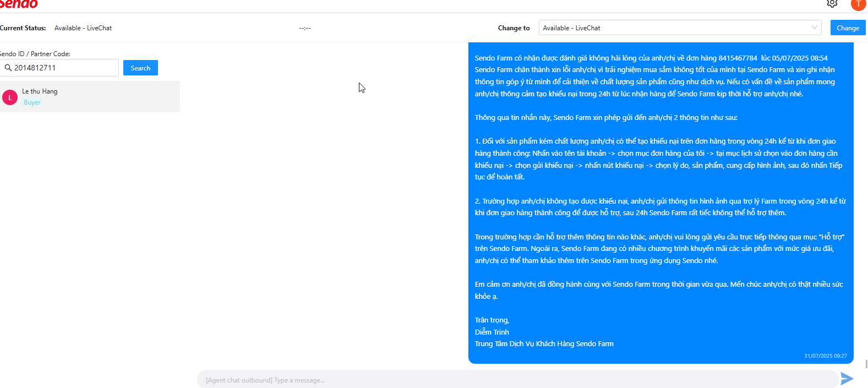Screen dimensions: 868x388
Task: Click the Sendo ID / Partner Code label
Action: (x=35, y=54)
